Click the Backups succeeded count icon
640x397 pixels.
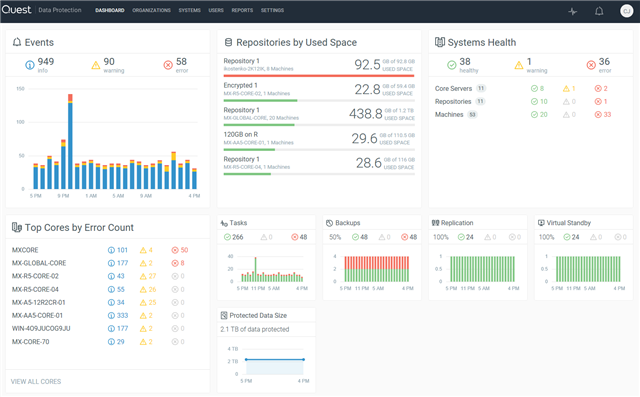coord(356,237)
